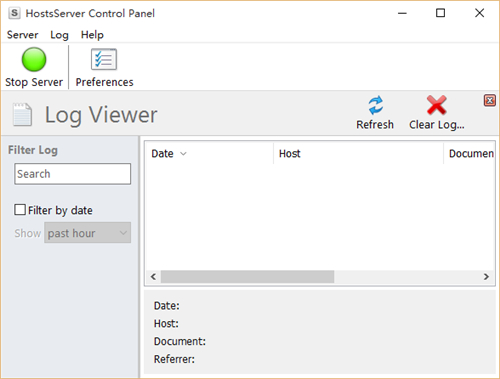Screen dimensions: 500x379
Task: Click the right scroll arrow of the log list
Action: click(x=486, y=277)
